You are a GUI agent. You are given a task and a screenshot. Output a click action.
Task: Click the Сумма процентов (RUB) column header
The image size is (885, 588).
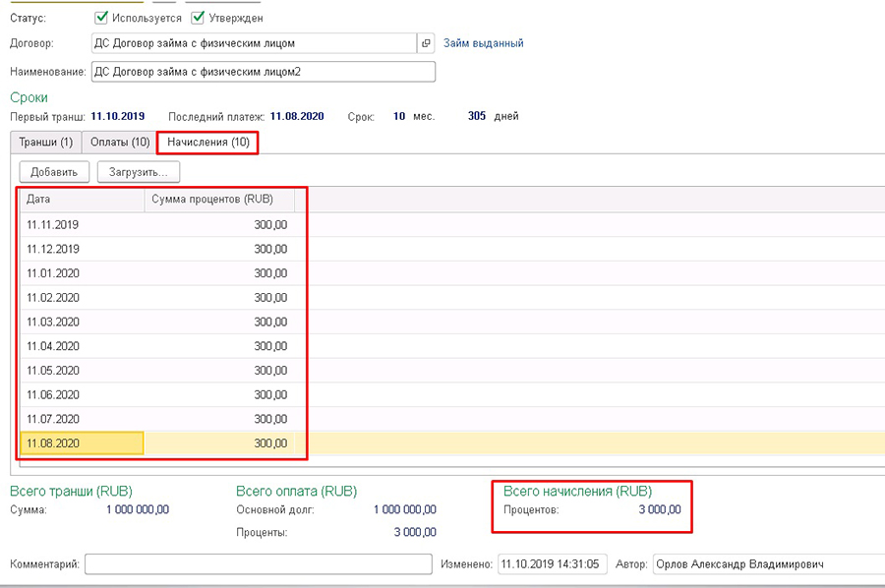(x=221, y=199)
